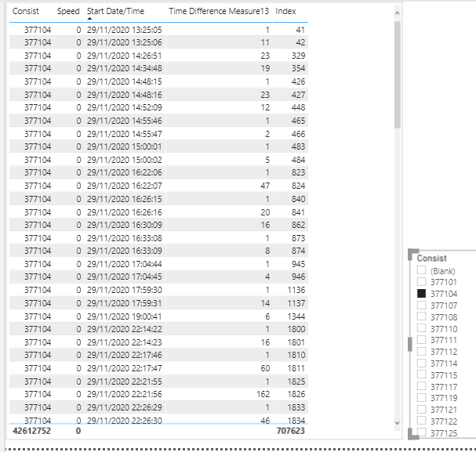
Task: Click Index value 1136
Action: point(296,290)
